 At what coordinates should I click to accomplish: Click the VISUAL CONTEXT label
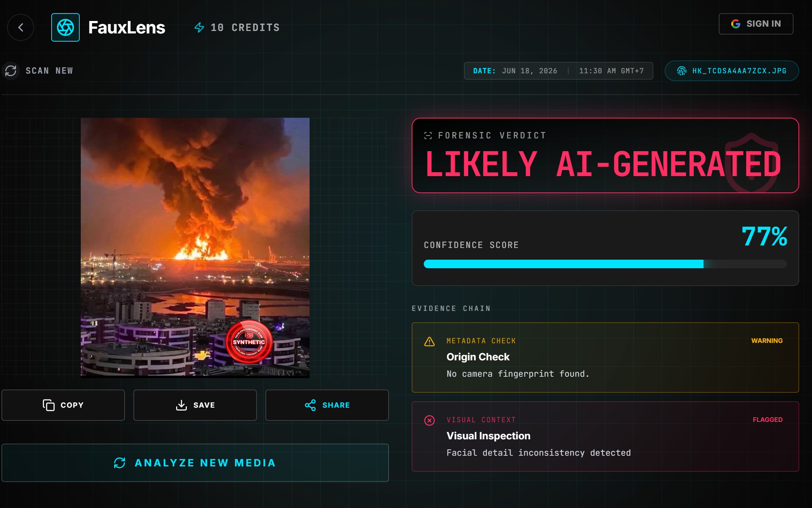(x=481, y=420)
